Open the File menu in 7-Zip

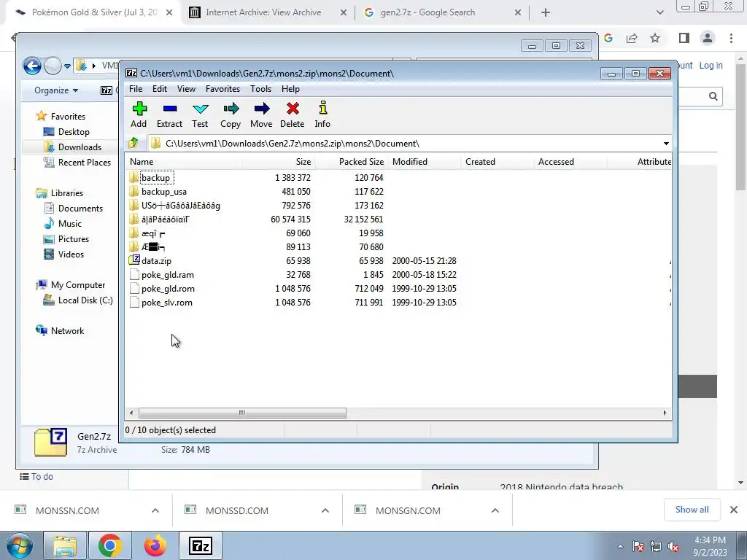136,89
